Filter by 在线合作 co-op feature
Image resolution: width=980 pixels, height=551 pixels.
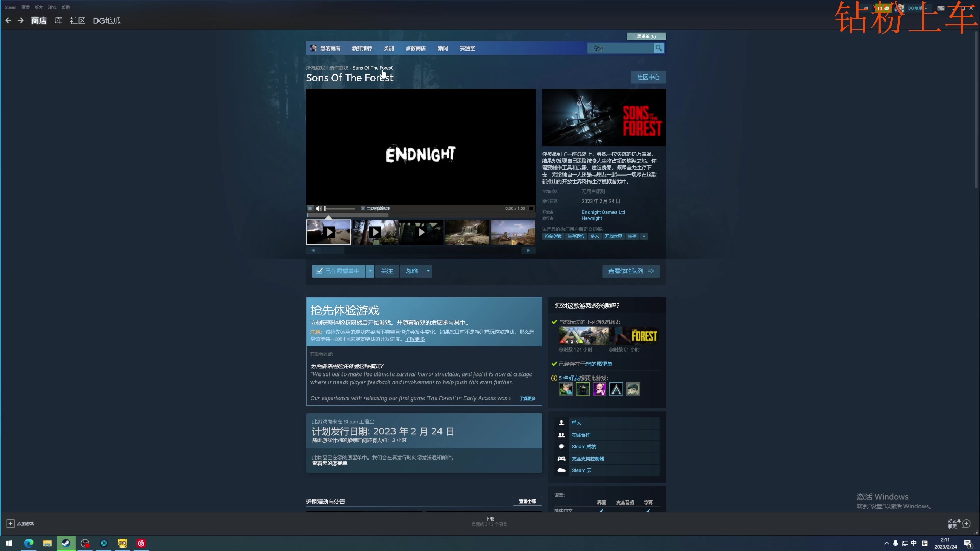coord(607,435)
